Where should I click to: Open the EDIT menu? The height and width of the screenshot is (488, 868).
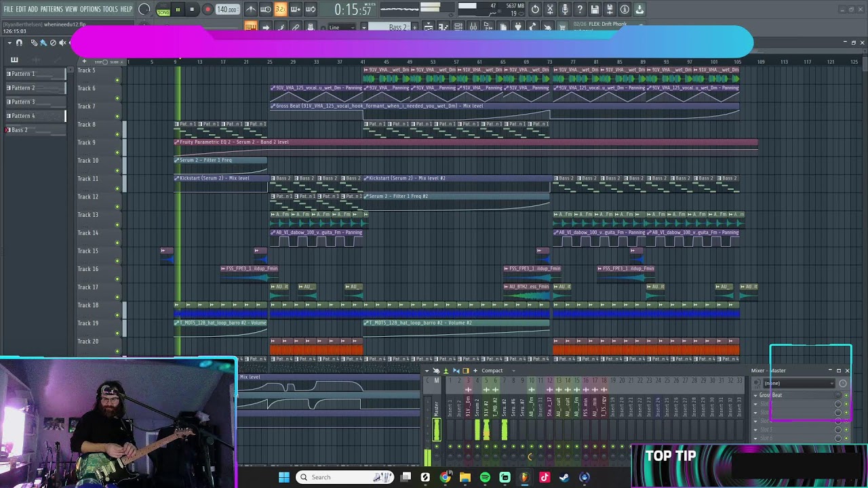coord(20,9)
